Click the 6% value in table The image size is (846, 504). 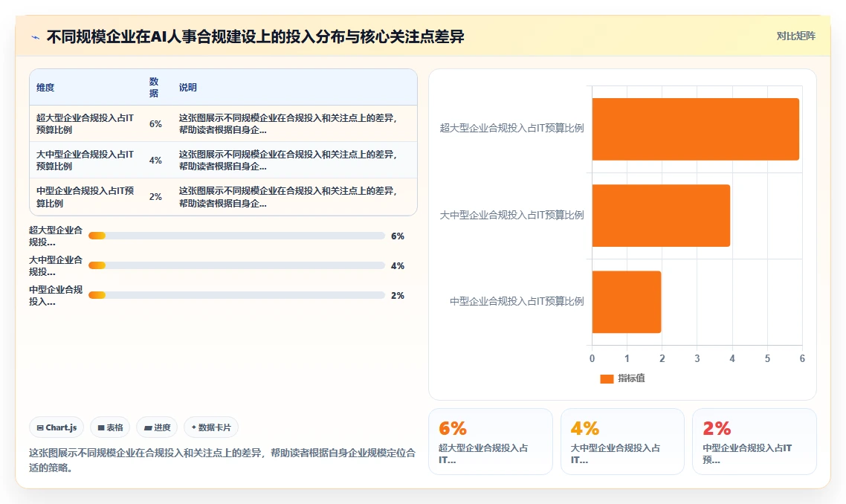(x=155, y=123)
